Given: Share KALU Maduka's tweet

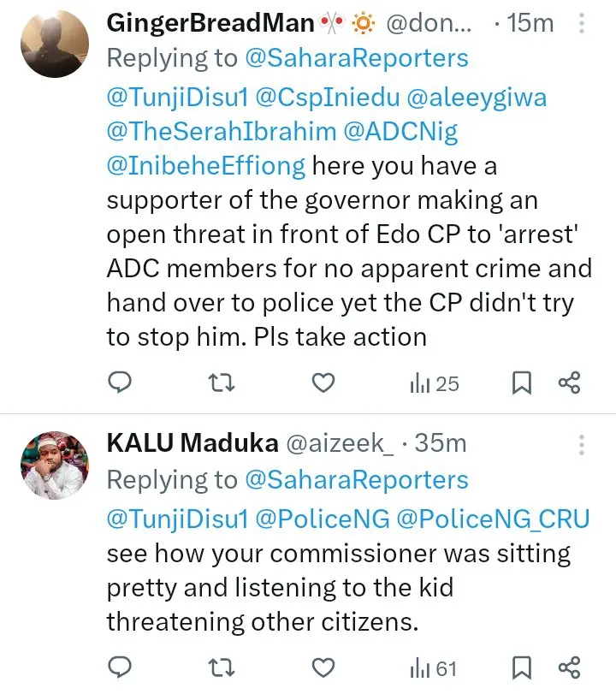Looking at the screenshot, I should [x=570, y=667].
